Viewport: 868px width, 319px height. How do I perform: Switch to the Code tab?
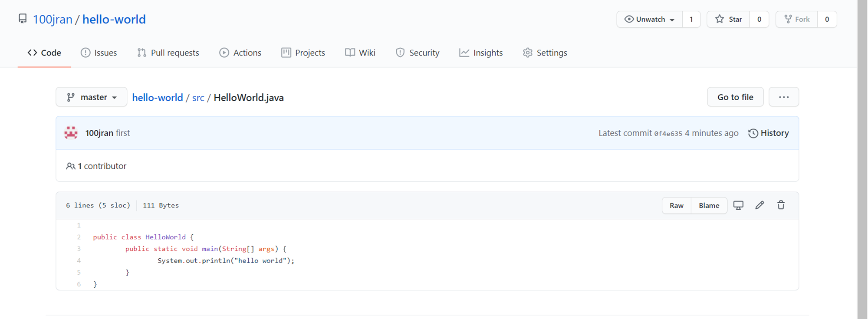[44, 53]
